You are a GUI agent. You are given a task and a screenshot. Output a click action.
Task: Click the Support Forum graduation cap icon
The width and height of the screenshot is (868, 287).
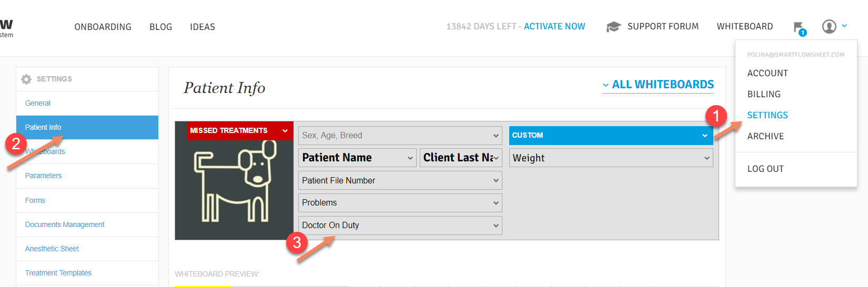[613, 27]
